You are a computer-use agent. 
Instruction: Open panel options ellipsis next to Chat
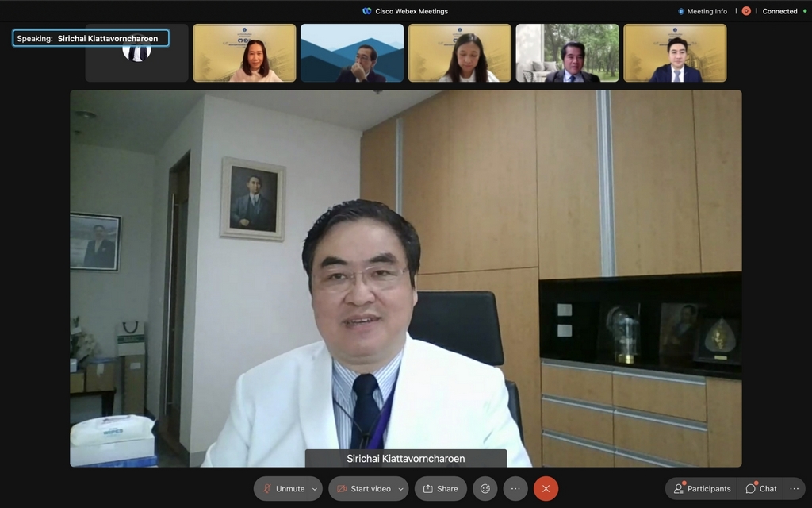pyautogui.click(x=794, y=489)
